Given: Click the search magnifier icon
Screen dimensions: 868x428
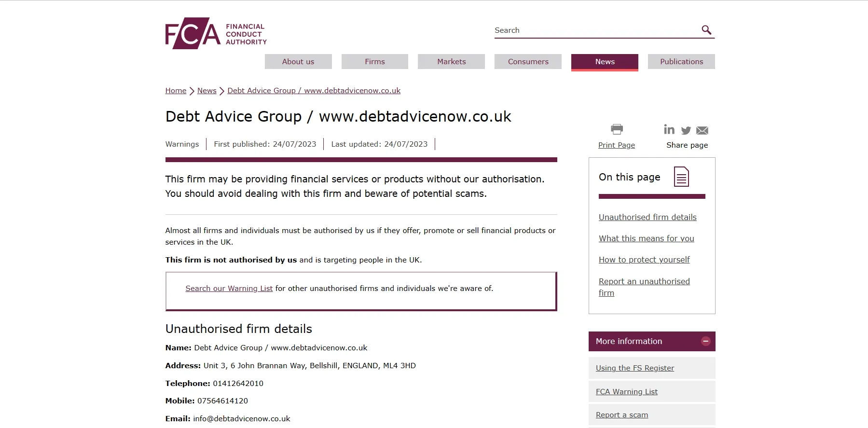Looking at the screenshot, I should click(706, 30).
